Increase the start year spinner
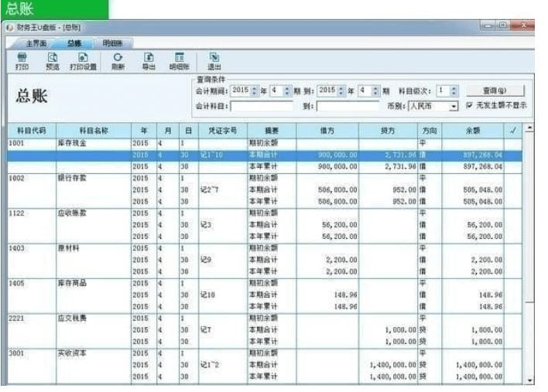Screen dimensions: 548x392 (255, 88)
